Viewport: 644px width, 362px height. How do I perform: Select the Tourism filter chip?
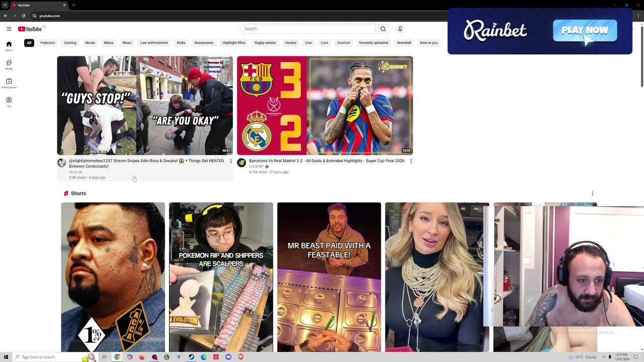pos(344,43)
